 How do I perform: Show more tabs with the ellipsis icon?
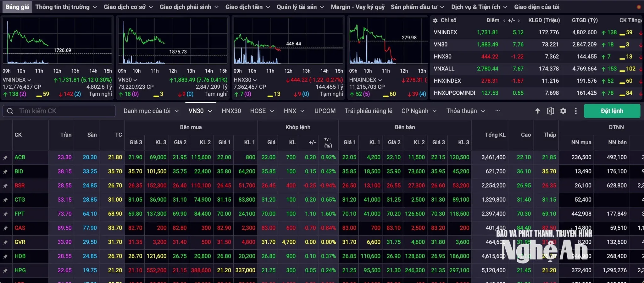(497, 111)
